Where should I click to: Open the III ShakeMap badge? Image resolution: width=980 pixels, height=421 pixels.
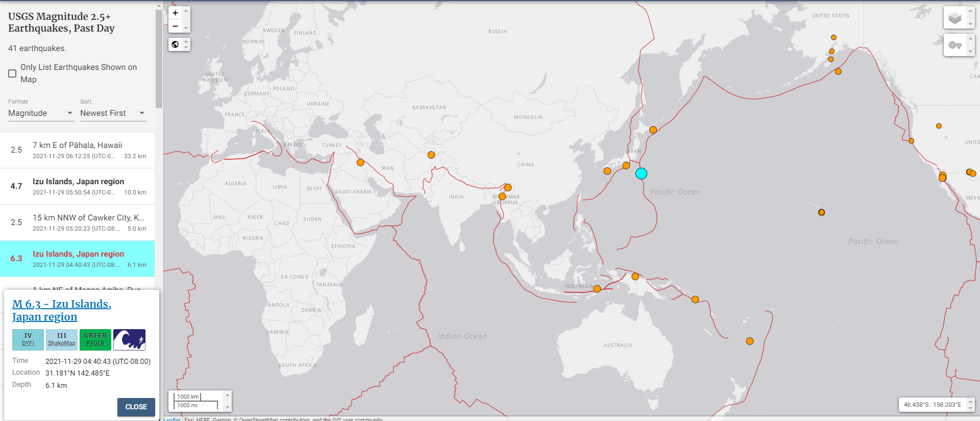[x=62, y=340]
